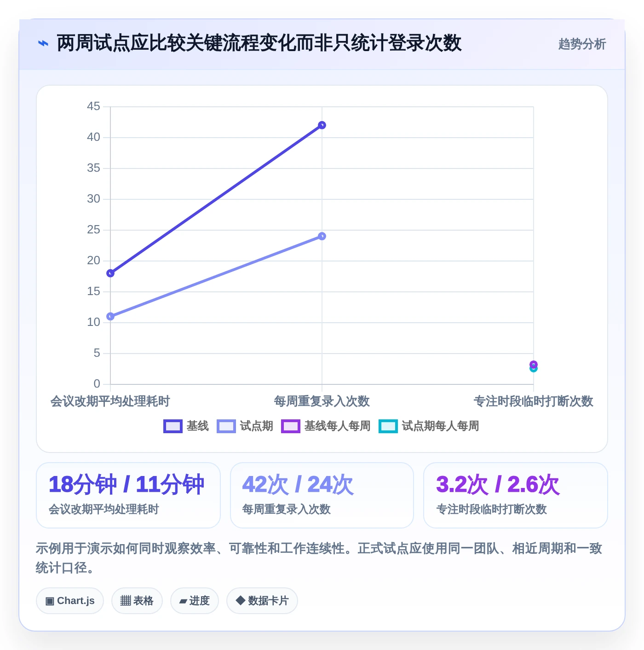Click the card title 两周试点应比较关键流程变化
This screenshot has height=650, width=644.
click(259, 43)
